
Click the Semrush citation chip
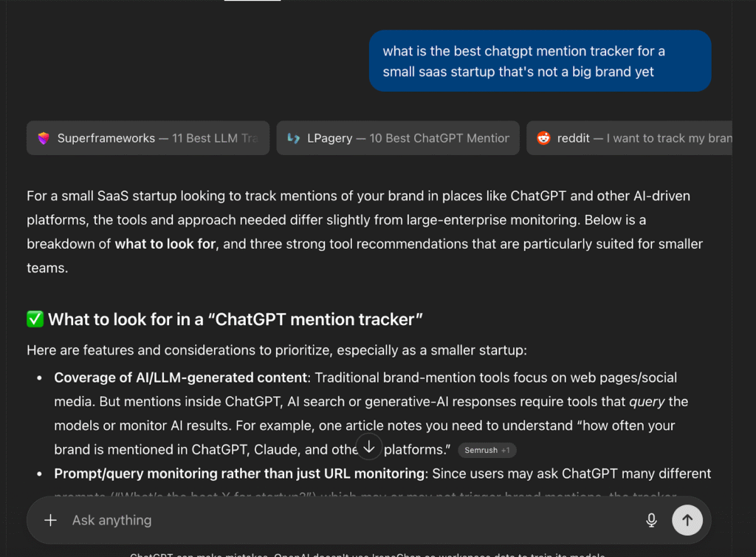[481, 450]
